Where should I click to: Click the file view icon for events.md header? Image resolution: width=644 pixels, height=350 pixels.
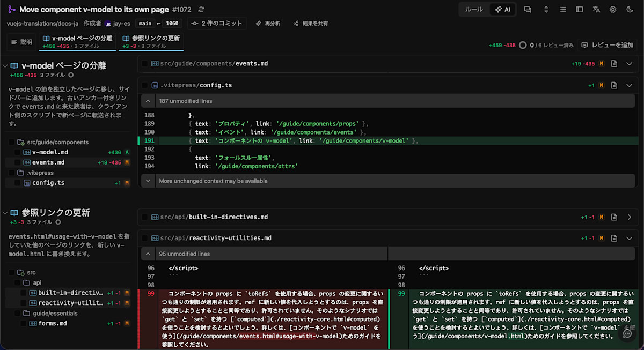614,64
